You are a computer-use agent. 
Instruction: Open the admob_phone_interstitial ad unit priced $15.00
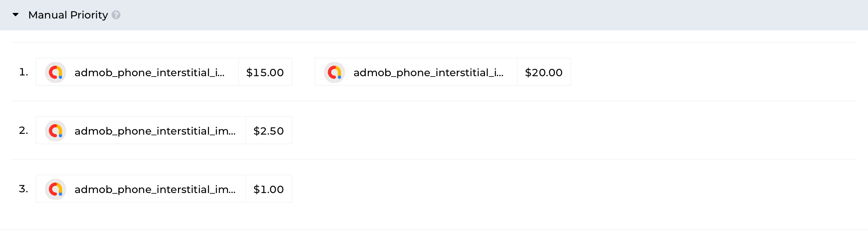click(x=149, y=72)
